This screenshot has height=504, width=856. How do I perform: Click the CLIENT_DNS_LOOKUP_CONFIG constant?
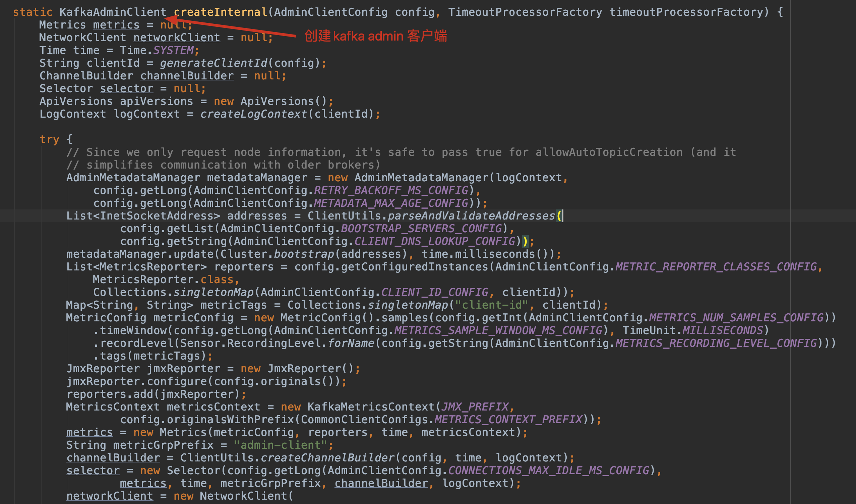434,242
